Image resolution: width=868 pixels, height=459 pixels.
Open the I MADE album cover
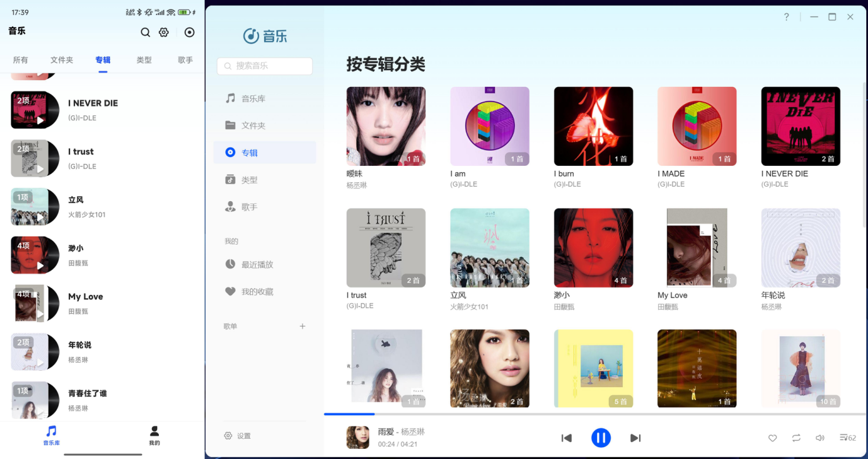click(x=697, y=126)
